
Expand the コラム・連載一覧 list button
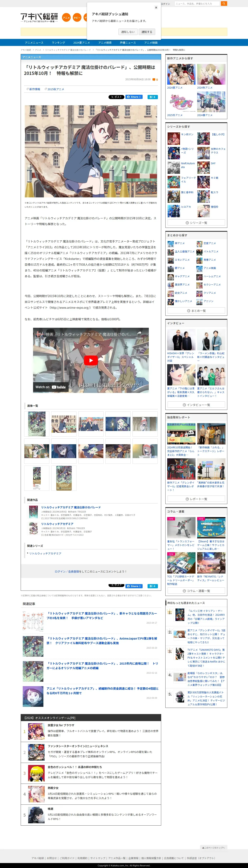(196, 591)
